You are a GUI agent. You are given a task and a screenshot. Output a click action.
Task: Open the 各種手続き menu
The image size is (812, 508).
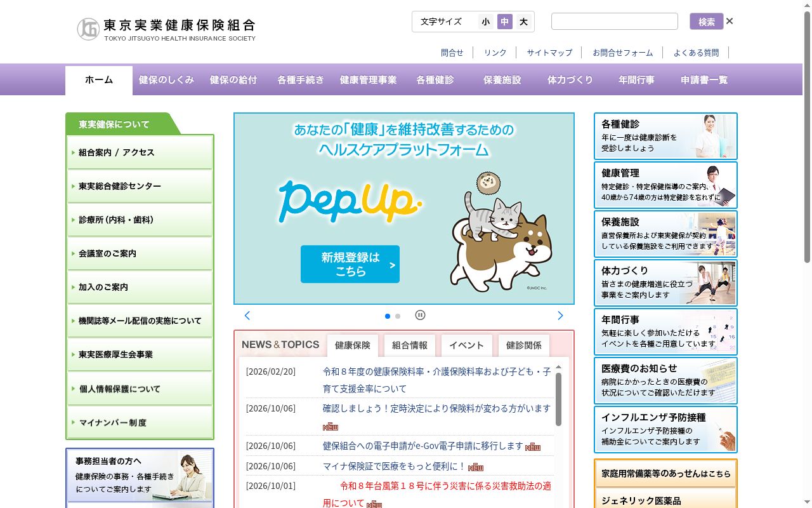pyautogui.click(x=301, y=80)
